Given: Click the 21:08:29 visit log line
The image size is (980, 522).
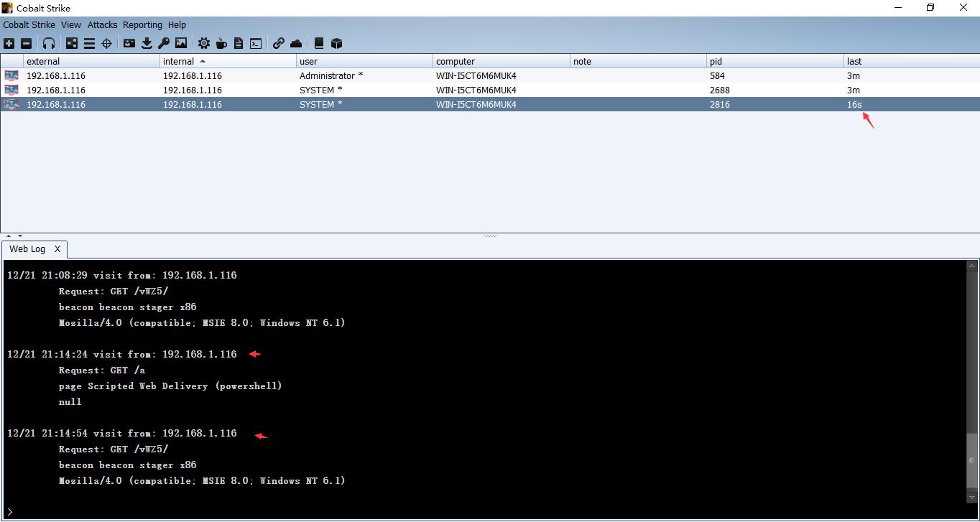Looking at the screenshot, I should [x=122, y=275].
